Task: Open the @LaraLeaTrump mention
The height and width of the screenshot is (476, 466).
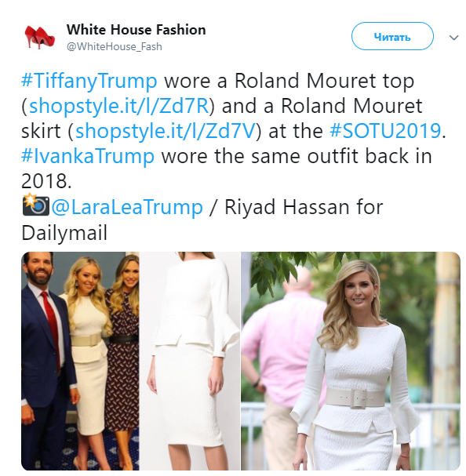Action: coord(127,207)
